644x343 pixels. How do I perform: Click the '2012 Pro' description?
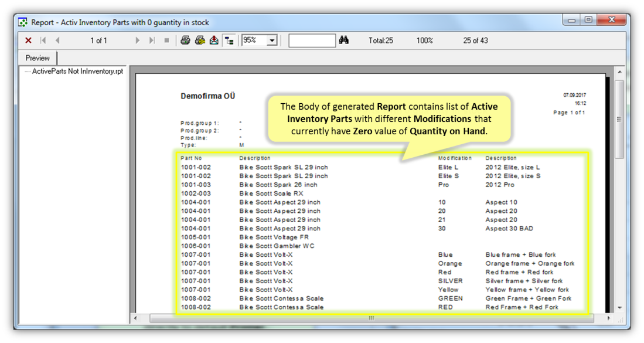pos(500,185)
